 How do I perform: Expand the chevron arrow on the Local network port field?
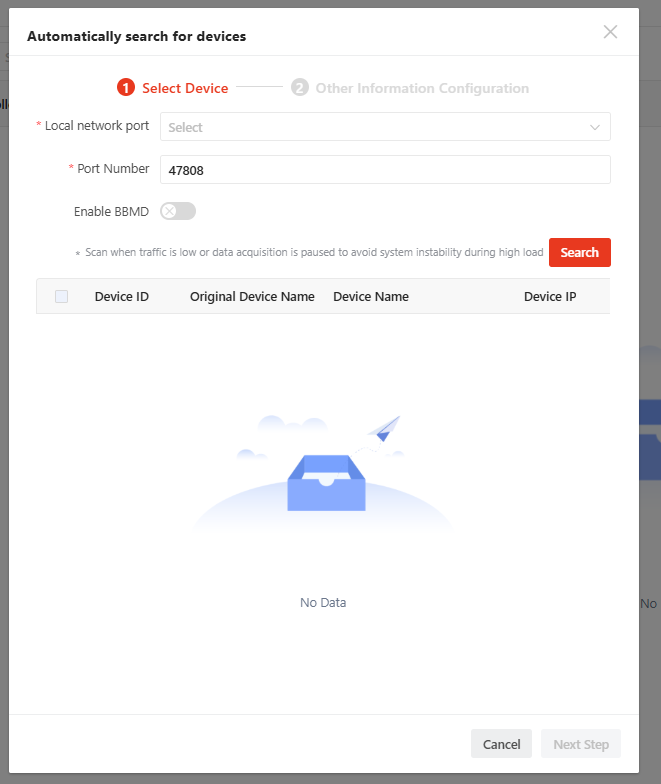[595, 127]
